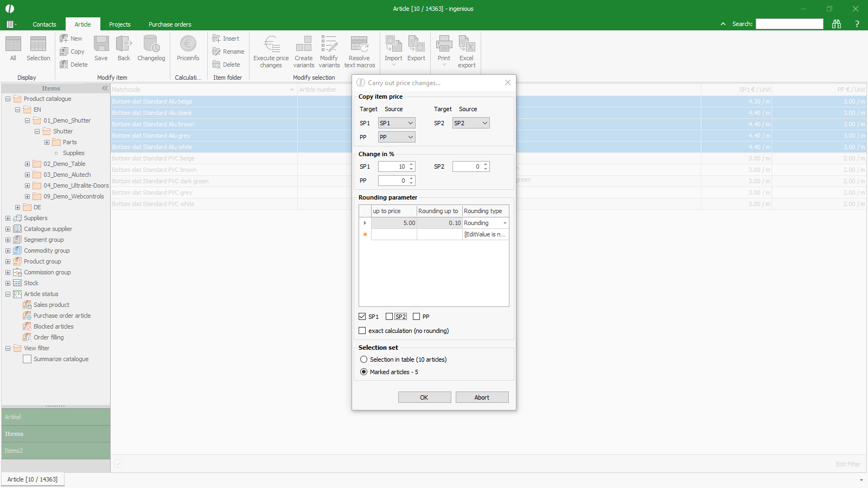
Task: Click the Execute price changes icon
Action: point(271,44)
